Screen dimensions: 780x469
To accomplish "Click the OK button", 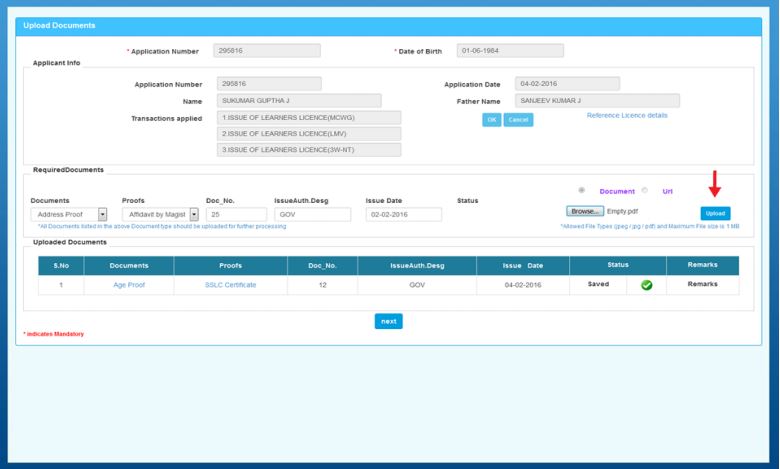I will point(491,120).
